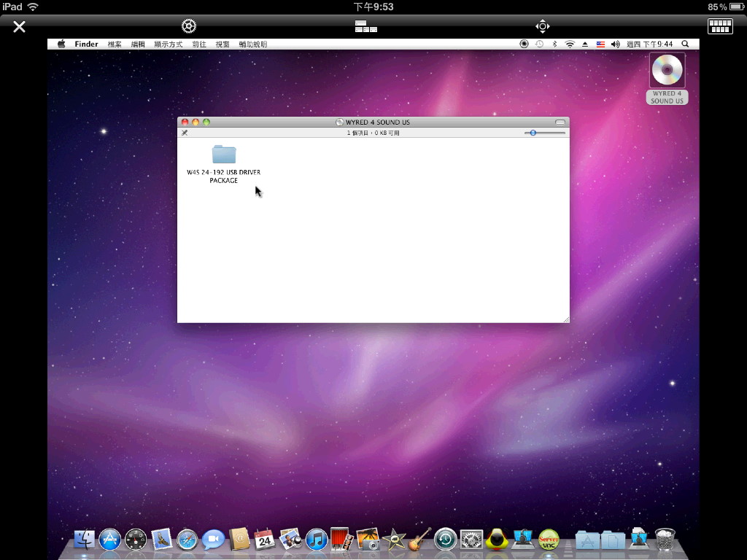Open the 編輯 menu
Screen dimensions: 747x560
[x=138, y=44]
